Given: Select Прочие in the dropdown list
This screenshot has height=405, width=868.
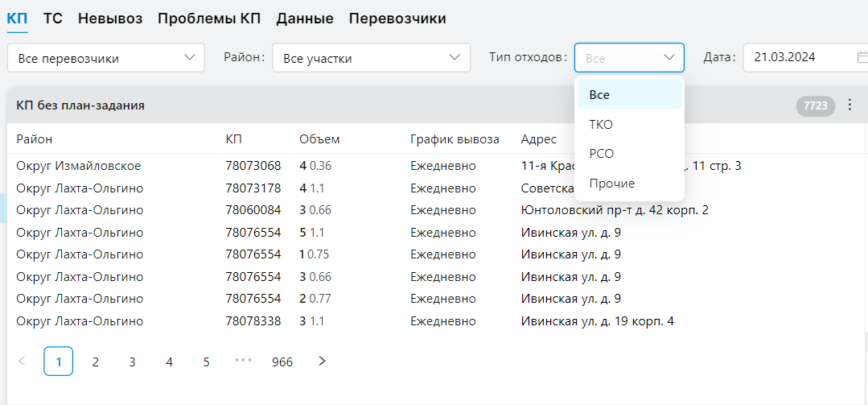Looking at the screenshot, I should click(611, 184).
